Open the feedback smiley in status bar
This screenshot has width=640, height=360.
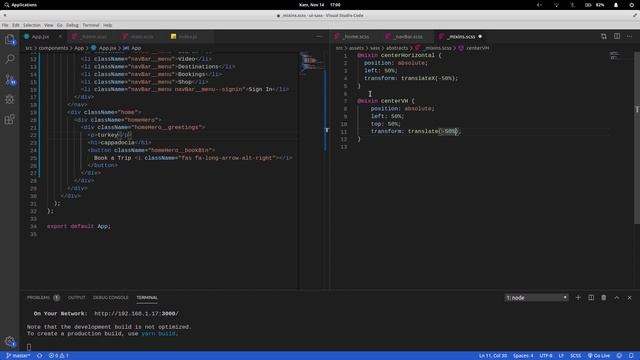[x=619, y=356]
